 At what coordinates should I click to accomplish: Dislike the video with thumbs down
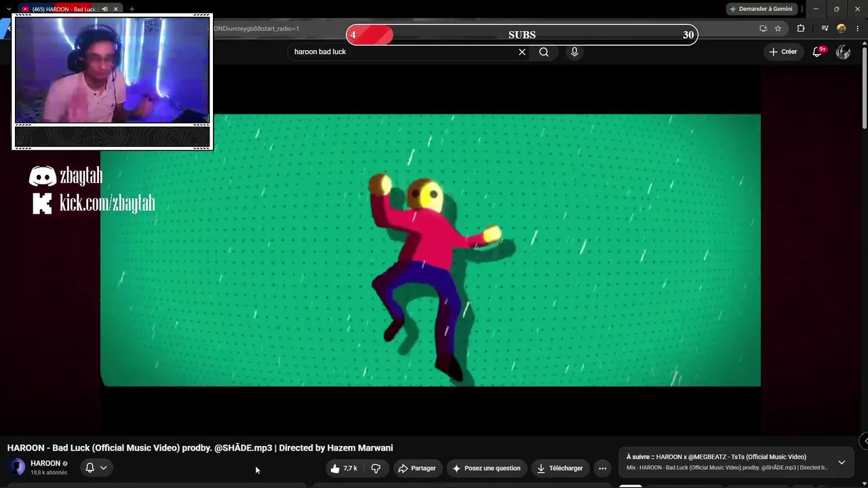pyautogui.click(x=376, y=468)
